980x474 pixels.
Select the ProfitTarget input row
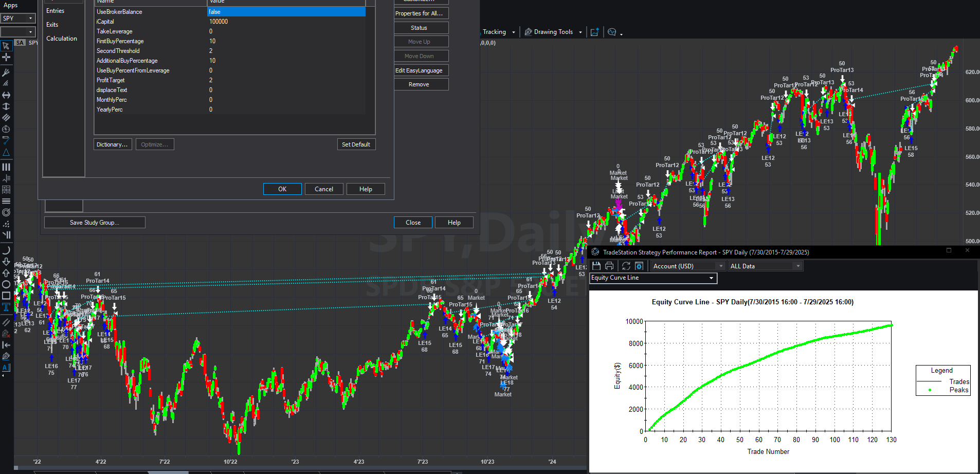[x=230, y=80]
